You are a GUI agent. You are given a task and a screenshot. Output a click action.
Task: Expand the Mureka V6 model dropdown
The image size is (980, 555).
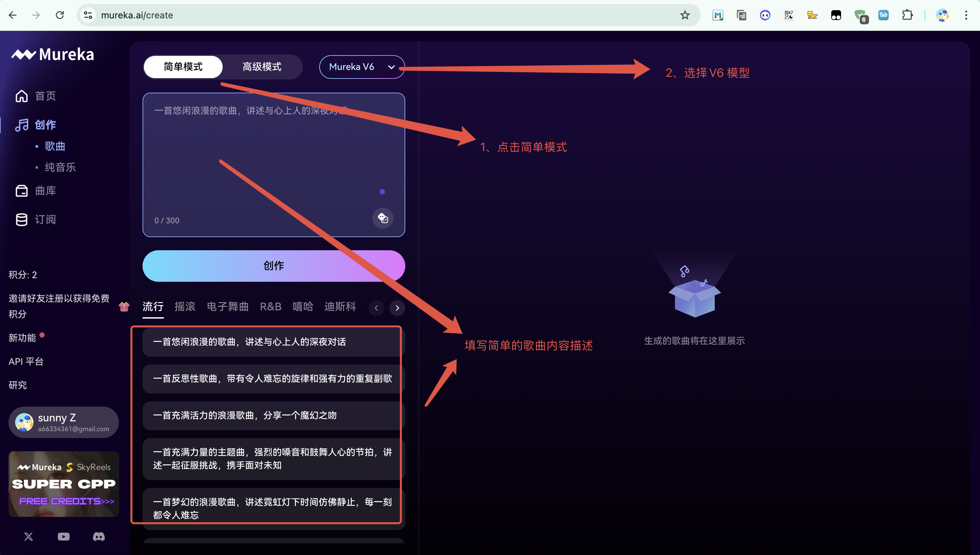(361, 67)
